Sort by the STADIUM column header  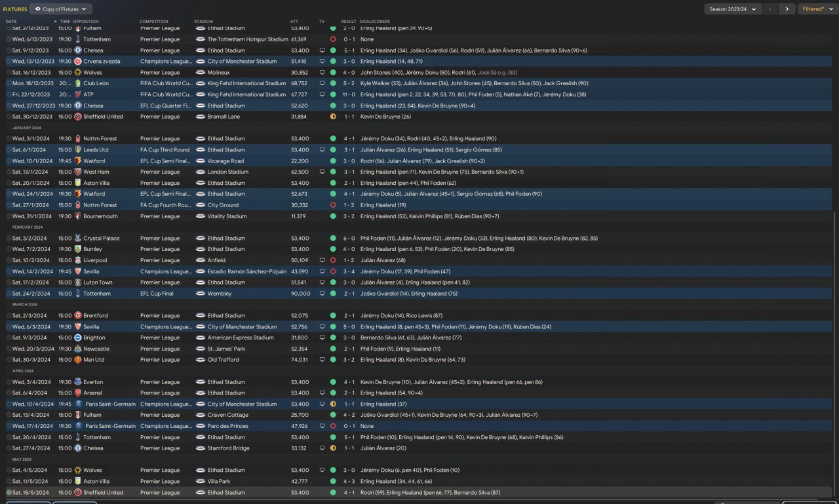pos(204,22)
